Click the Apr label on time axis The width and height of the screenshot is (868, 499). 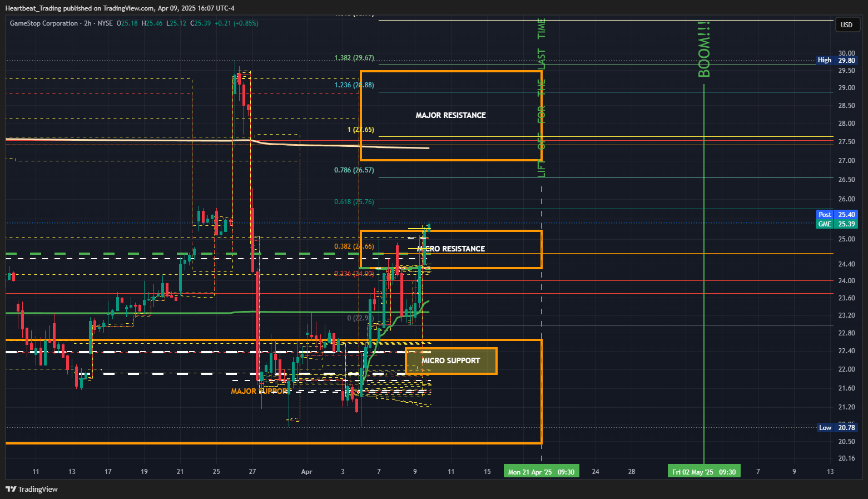306,472
